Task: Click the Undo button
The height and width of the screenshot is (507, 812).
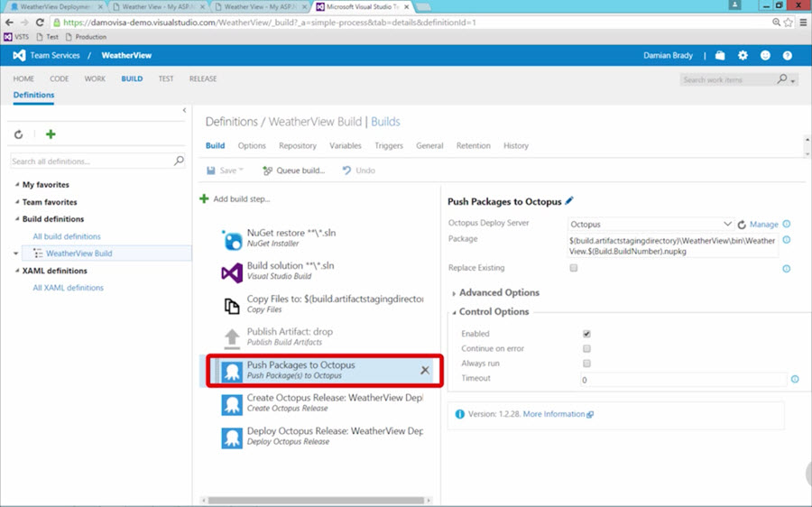Action: 358,171
